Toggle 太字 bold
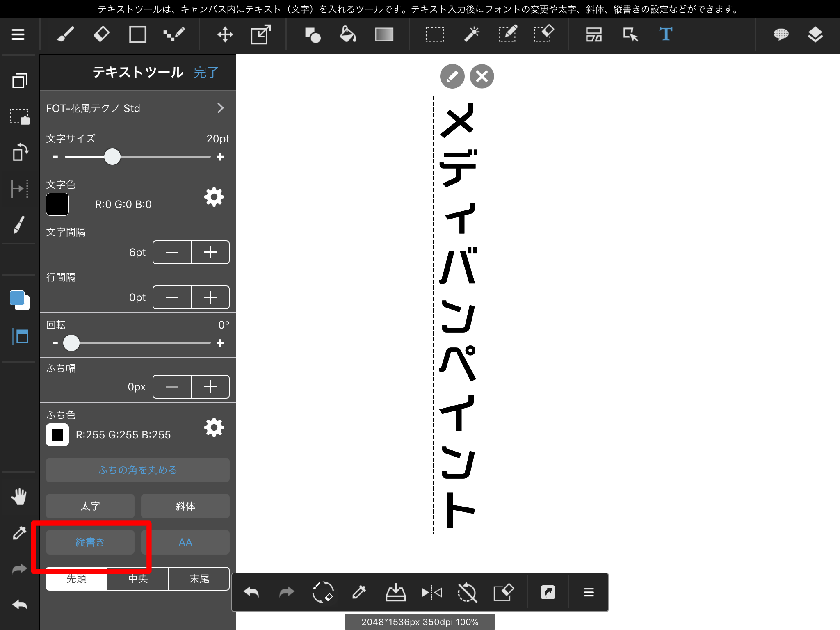840x630 pixels. [90, 506]
